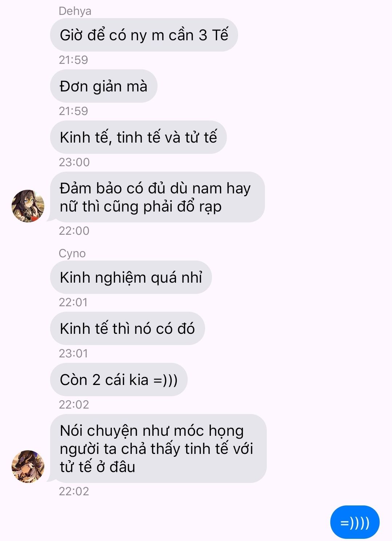Screen dimensions: 392x541
Task: Select the 'Còn 2 cái kia =)))' message
Action: coord(119,380)
